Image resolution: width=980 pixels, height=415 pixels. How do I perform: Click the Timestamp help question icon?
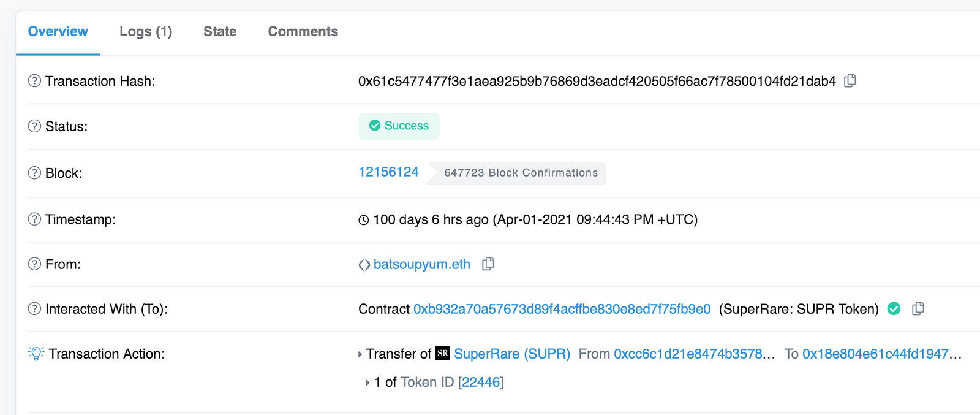tap(35, 219)
